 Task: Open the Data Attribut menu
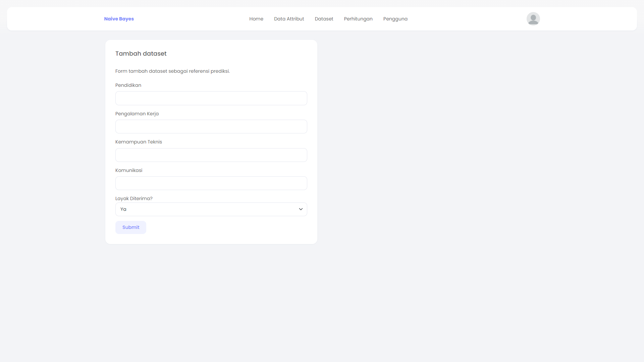289,19
